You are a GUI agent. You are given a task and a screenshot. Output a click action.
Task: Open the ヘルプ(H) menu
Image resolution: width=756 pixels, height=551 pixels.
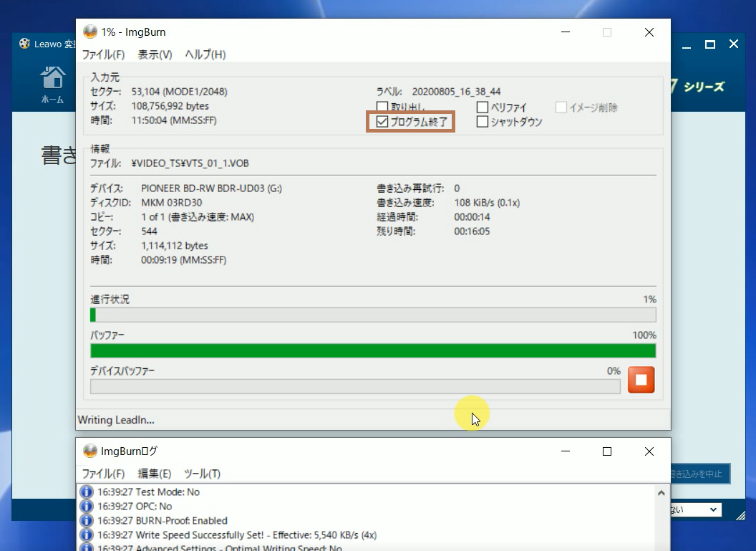[x=205, y=54]
